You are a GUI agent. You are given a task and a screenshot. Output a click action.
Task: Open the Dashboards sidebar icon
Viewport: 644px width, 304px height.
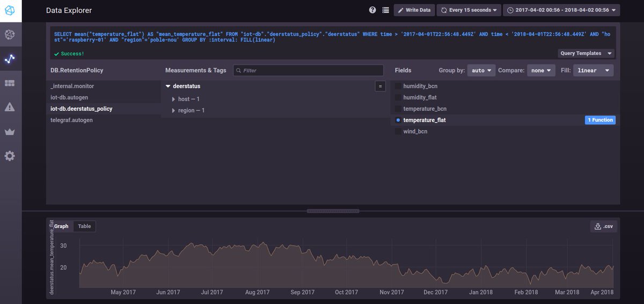[10, 83]
